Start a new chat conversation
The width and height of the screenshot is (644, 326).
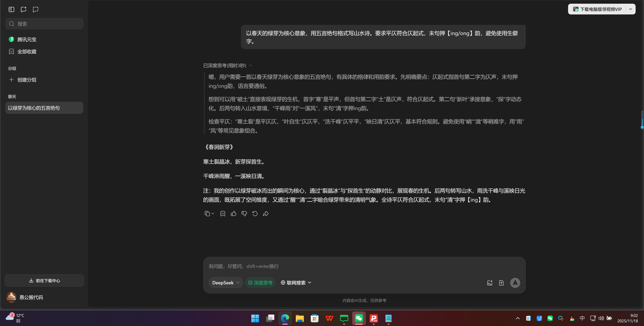(x=23, y=9)
